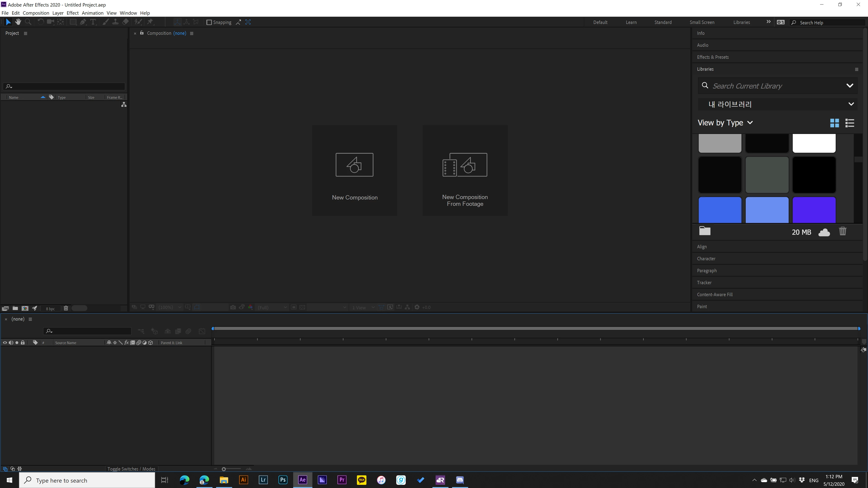
Task: Switch Libraries to list view
Action: 850,123
